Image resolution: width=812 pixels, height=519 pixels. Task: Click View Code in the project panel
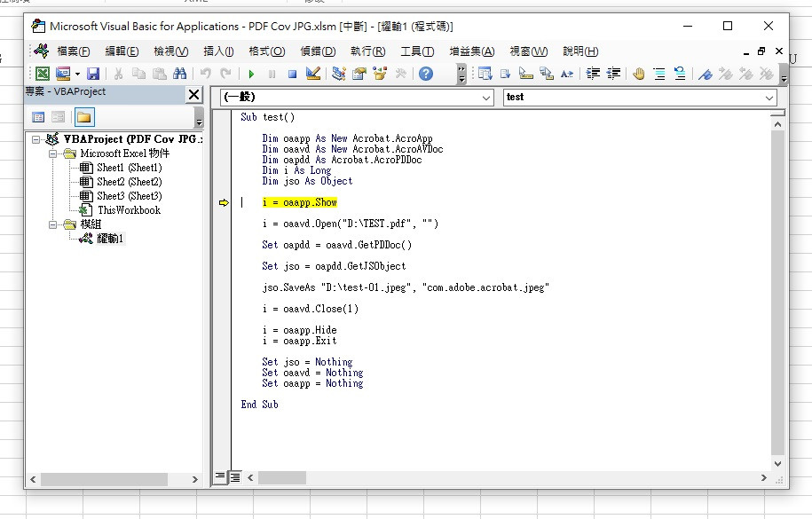point(38,117)
